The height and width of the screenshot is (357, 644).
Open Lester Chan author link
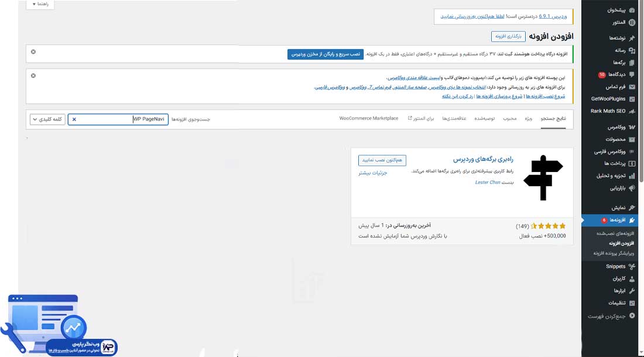tap(488, 182)
